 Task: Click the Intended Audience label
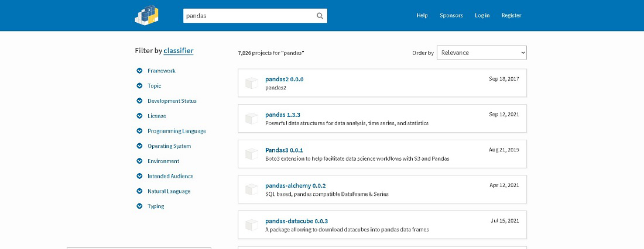click(170, 176)
